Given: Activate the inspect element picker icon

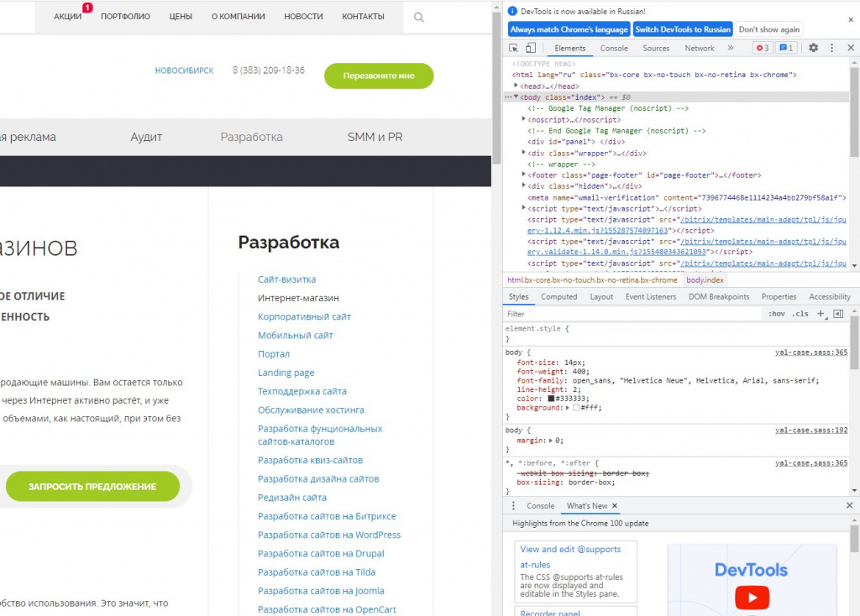Looking at the screenshot, I should (x=513, y=48).
